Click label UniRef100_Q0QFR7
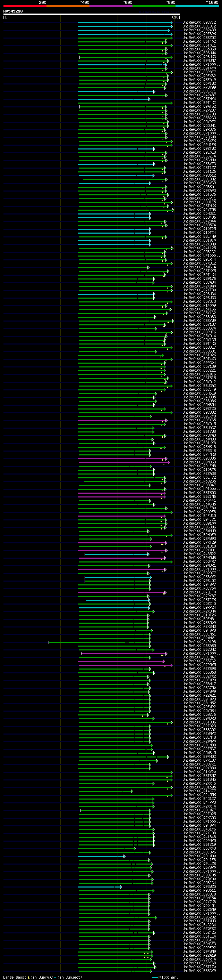 199,561
